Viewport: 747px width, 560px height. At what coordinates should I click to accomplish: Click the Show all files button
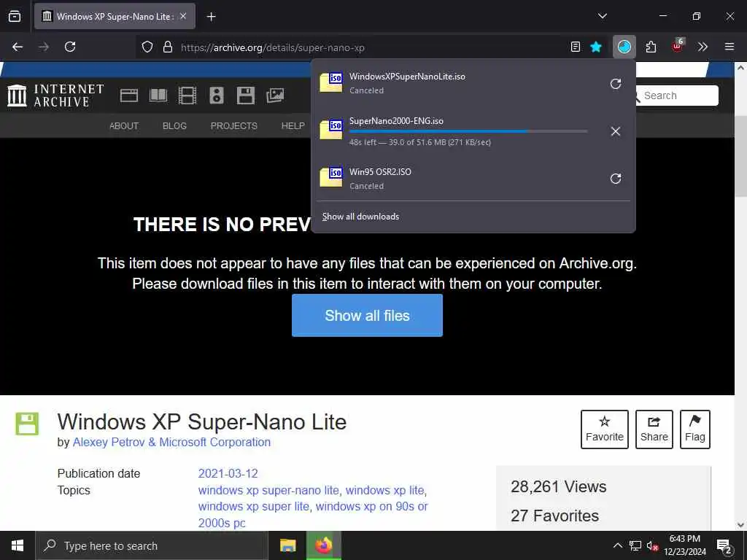pyautogui.click(x=367, y=315)
